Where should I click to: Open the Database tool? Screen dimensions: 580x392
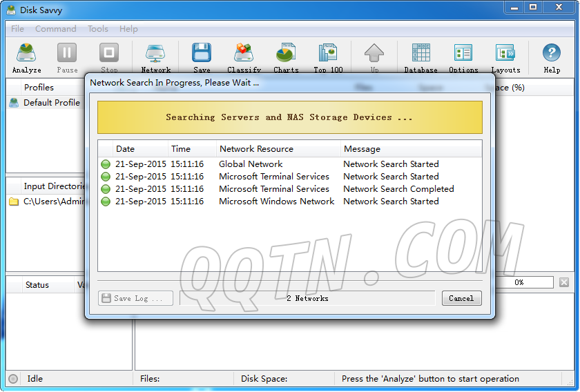point(420,57)
